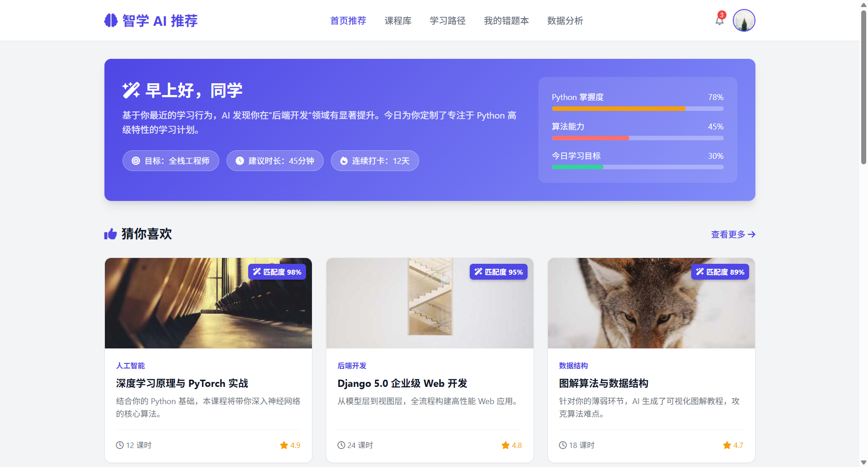Click the brain logo icon
Viewport: 868px width, 467px height.
(x=111, y=20)
